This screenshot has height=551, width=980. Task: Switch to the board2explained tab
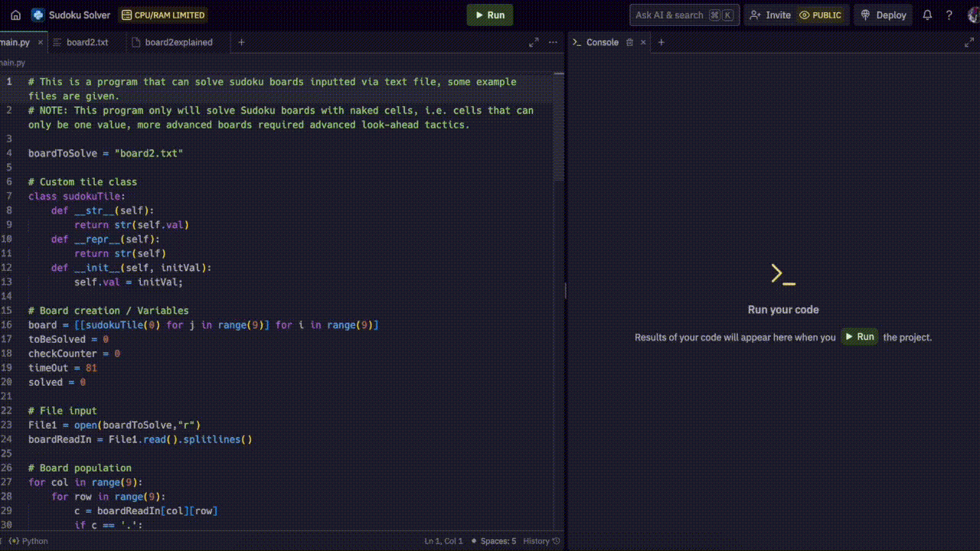coord(178,43)
